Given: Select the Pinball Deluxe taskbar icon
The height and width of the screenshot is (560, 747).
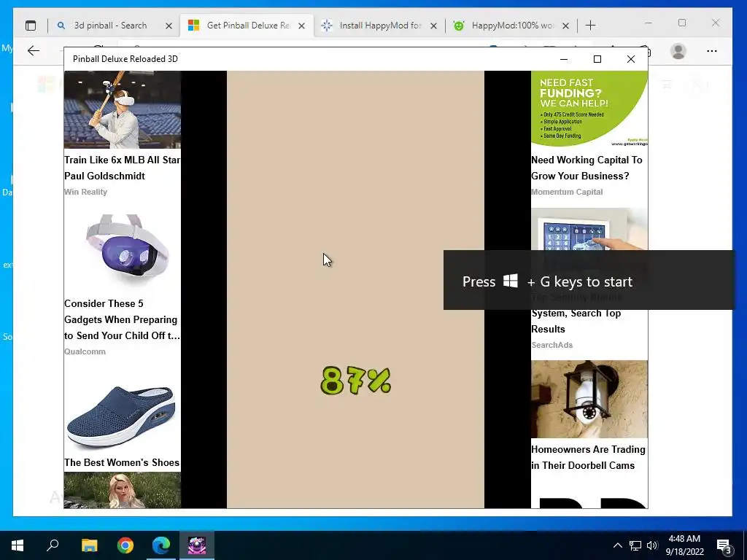Looking at the screenshot, I should [x=197, y=545].
